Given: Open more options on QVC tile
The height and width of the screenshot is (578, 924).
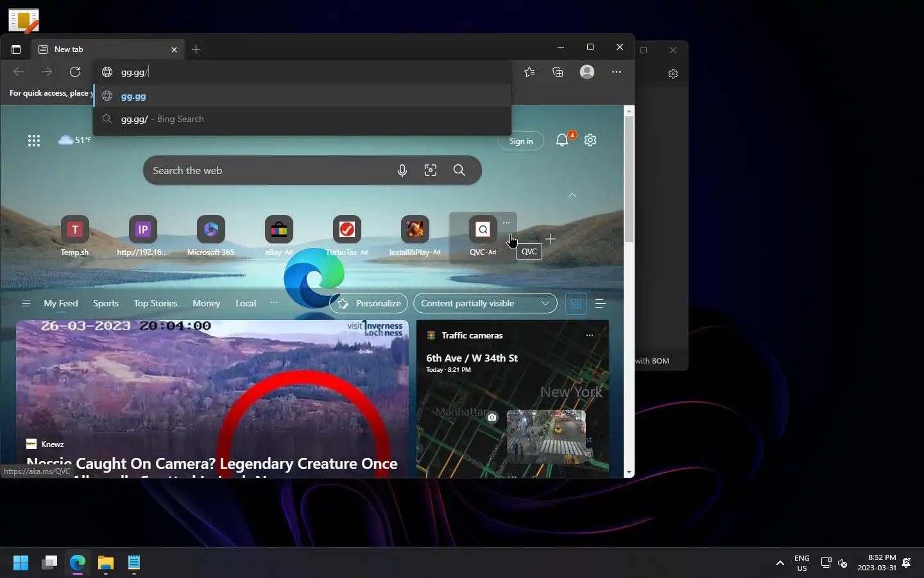Looking at the screenshot, I should (506, 223).
